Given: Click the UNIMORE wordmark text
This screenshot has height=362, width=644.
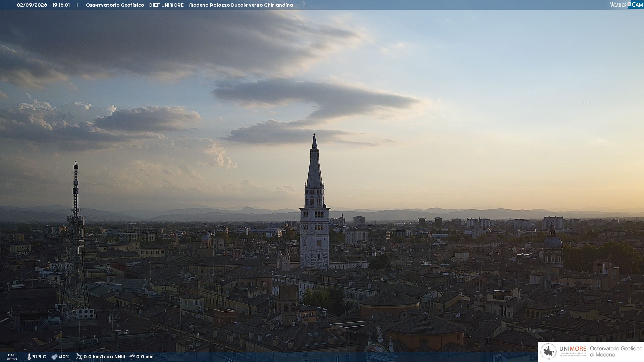Looking at the screenshot, I should (x=573, y=349).
